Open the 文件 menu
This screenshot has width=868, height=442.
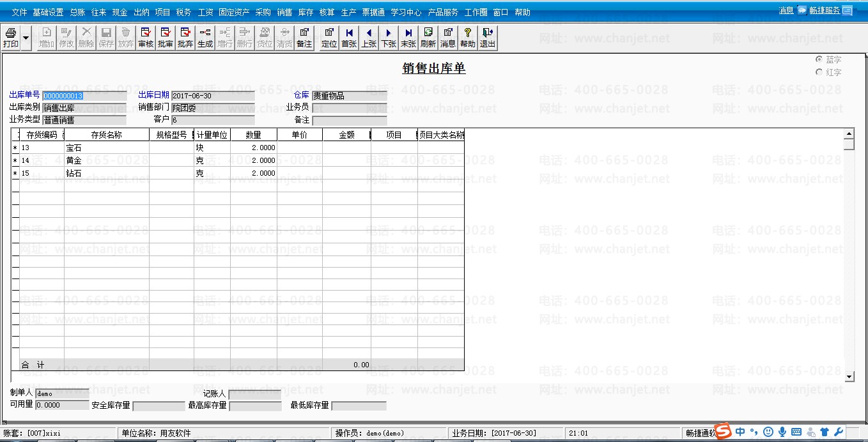[x=20, y=12]
